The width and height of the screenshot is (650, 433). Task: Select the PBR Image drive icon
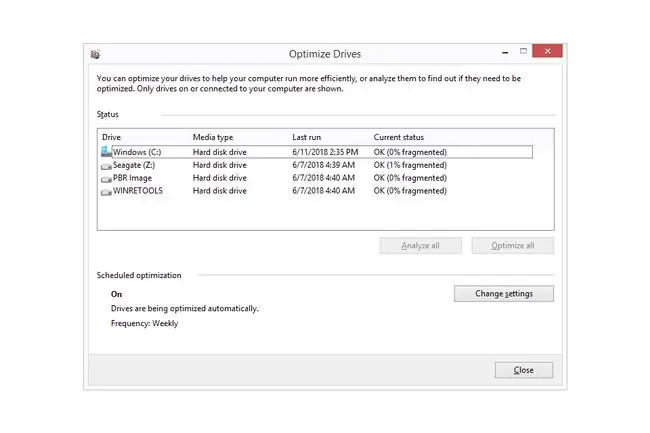click(x=106, y=179)
